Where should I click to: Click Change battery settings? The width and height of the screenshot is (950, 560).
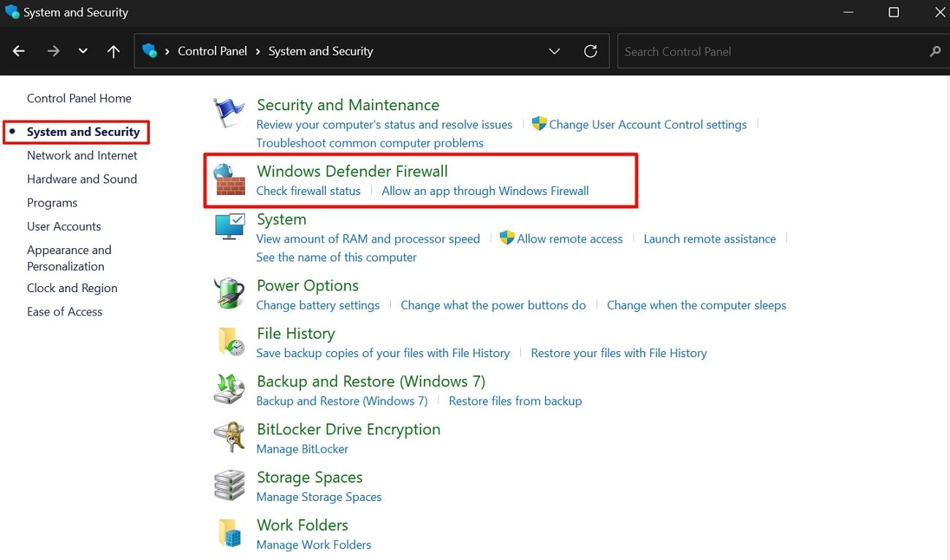[318, 305]
